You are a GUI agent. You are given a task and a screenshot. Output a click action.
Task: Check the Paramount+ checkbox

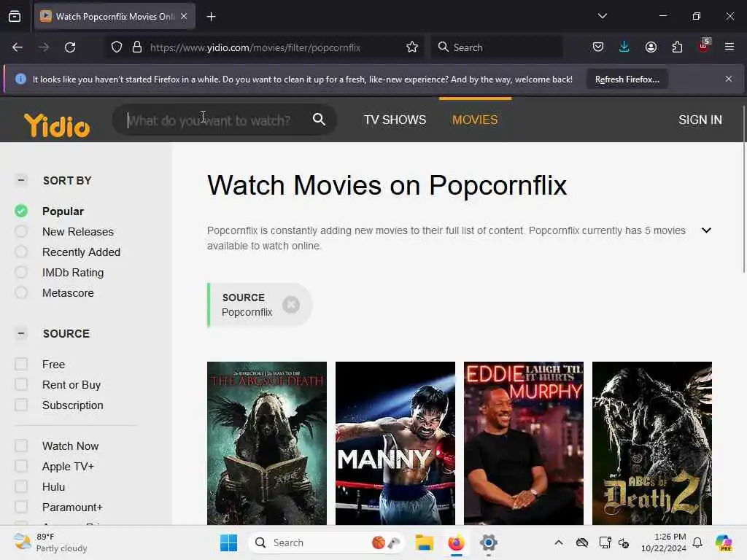[x=21, y=507]
